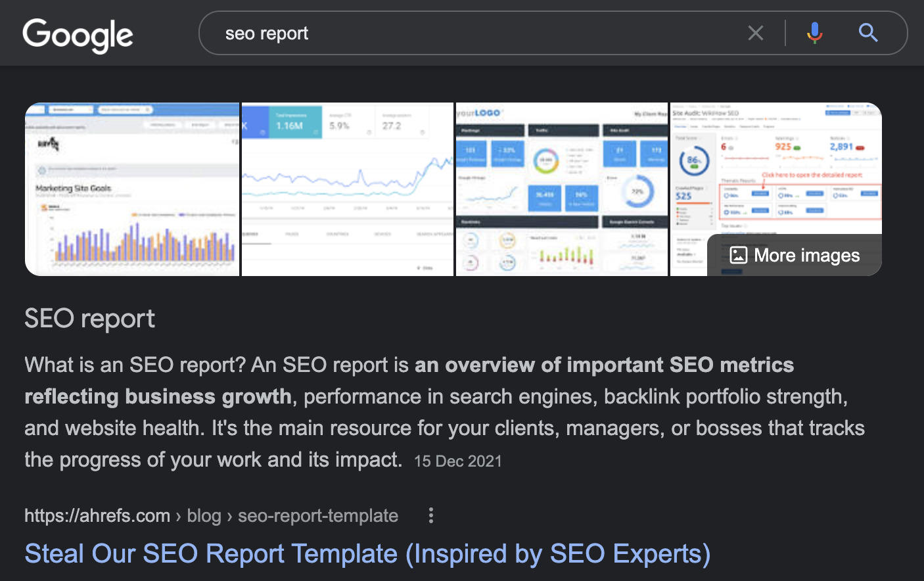Click the 'SEO report' snippet heading
This screenshot has width=924, height=581.
(89, 319)
